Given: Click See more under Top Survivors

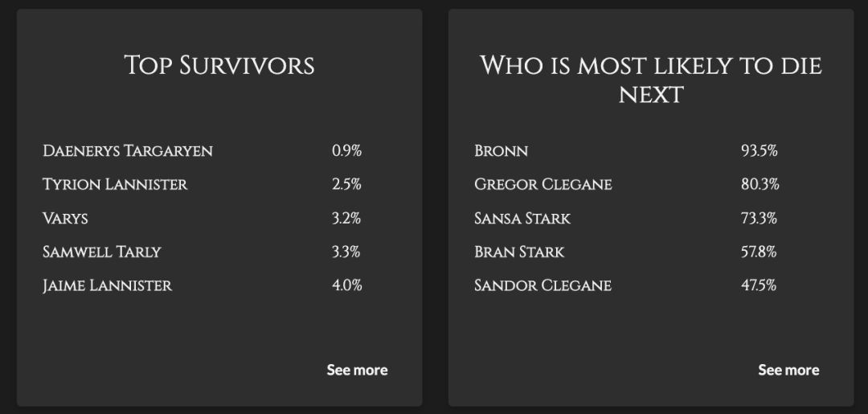Looking at the screenshot, I should [x=357, y=370].
